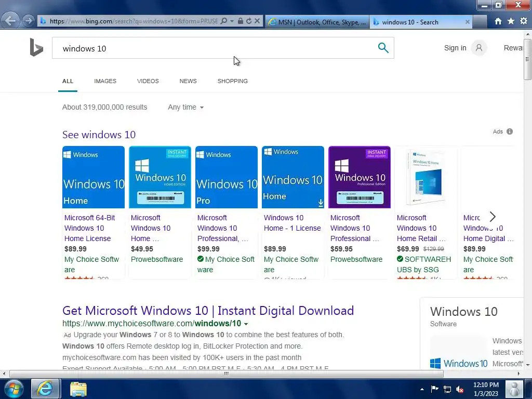The image size is (532, 399).
Task: Click the address bar search magnifier icon
Action: click(x=223, y=21)
